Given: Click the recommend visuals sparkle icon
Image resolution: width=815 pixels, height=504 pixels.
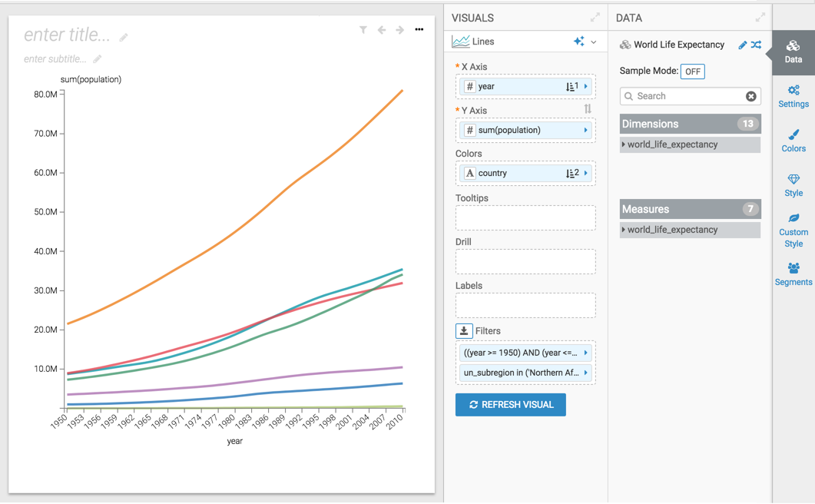Looking at the screenshot, I should (x=579, y=41).
